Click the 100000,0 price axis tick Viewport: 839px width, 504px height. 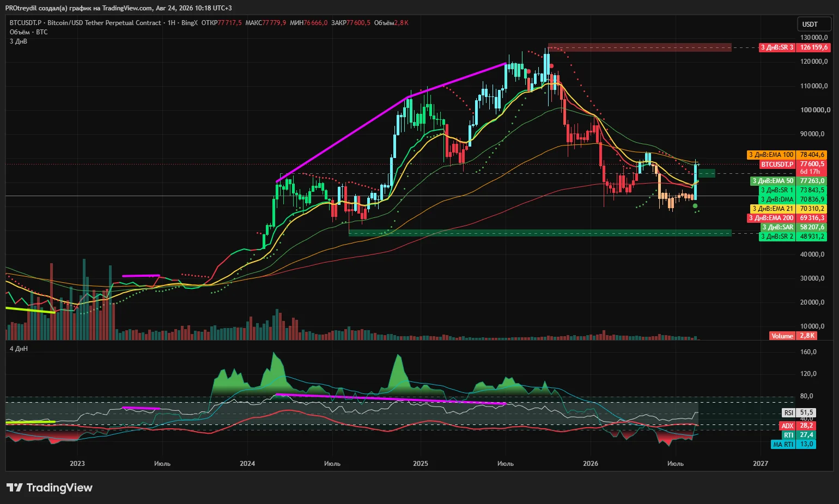[815, 110]
